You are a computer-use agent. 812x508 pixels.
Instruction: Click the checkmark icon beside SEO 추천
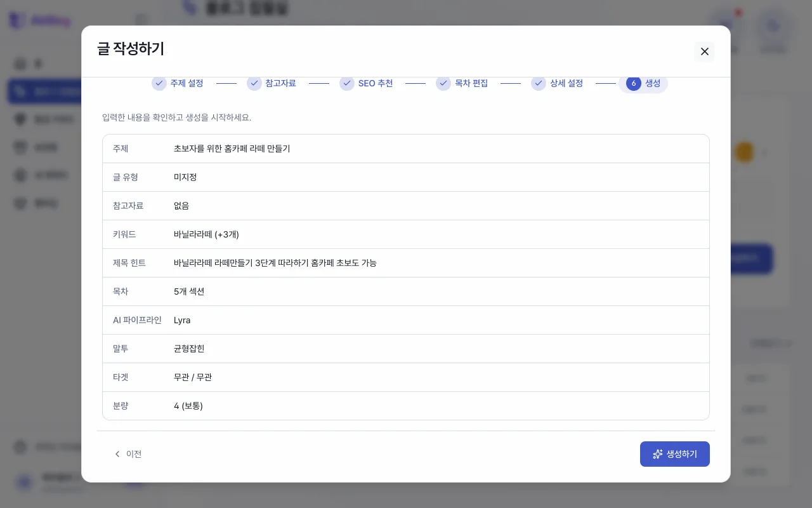pyautogui.click(x=347, y=83)
